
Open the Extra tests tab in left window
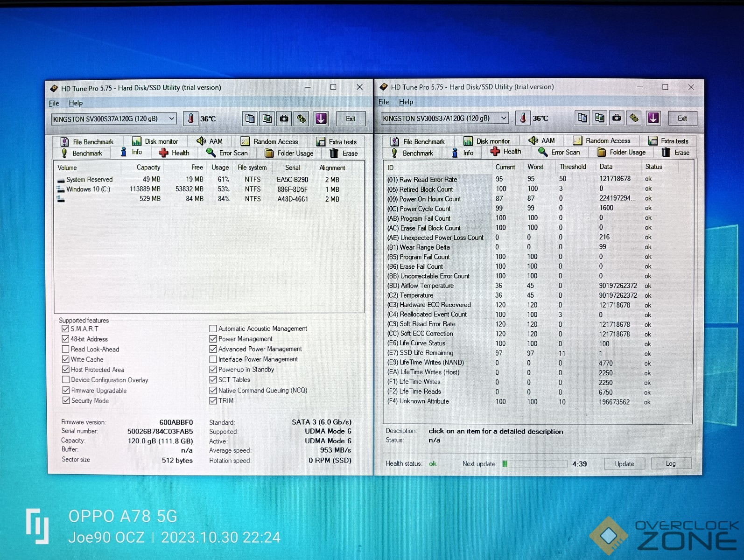point(336,142)
